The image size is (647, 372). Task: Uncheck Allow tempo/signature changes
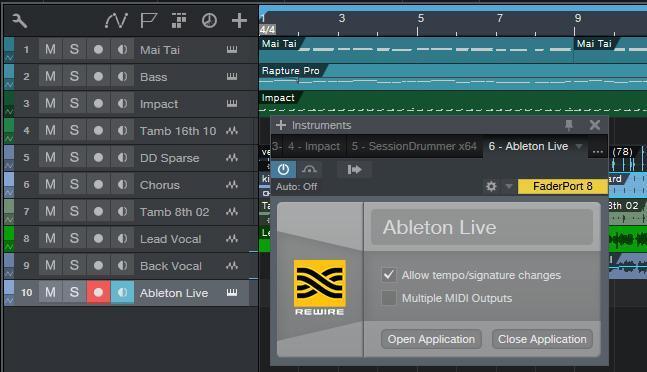click(x=389, y=275)
